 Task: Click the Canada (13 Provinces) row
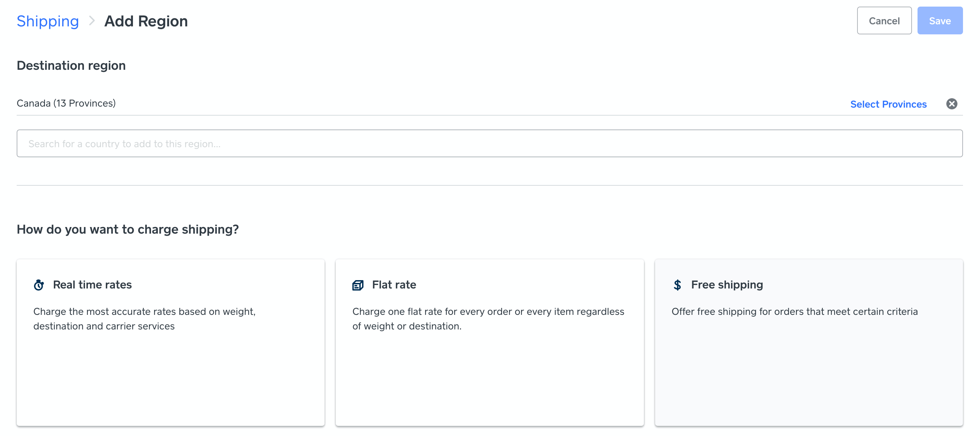66,103
